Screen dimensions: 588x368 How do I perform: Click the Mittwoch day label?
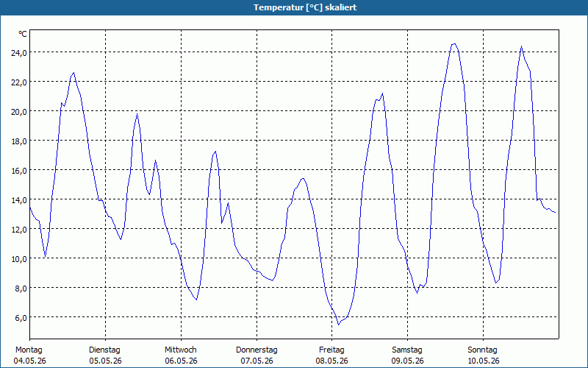point(181,350)
